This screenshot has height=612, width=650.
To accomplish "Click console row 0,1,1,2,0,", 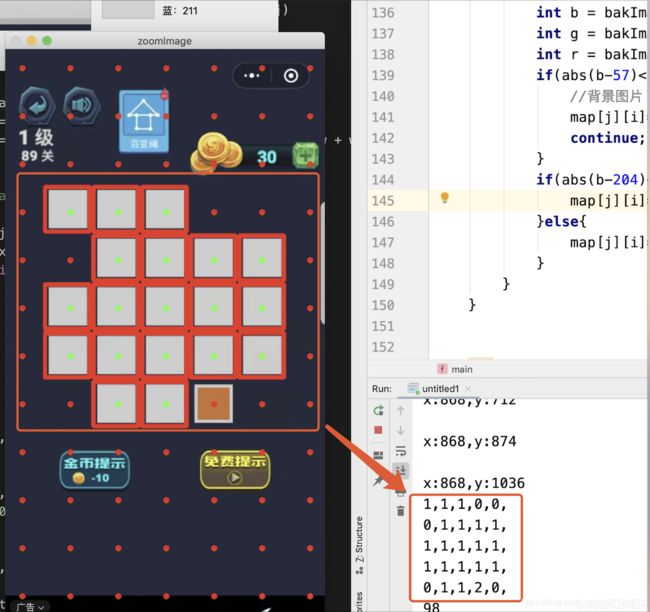I will (x=465, y=588).
